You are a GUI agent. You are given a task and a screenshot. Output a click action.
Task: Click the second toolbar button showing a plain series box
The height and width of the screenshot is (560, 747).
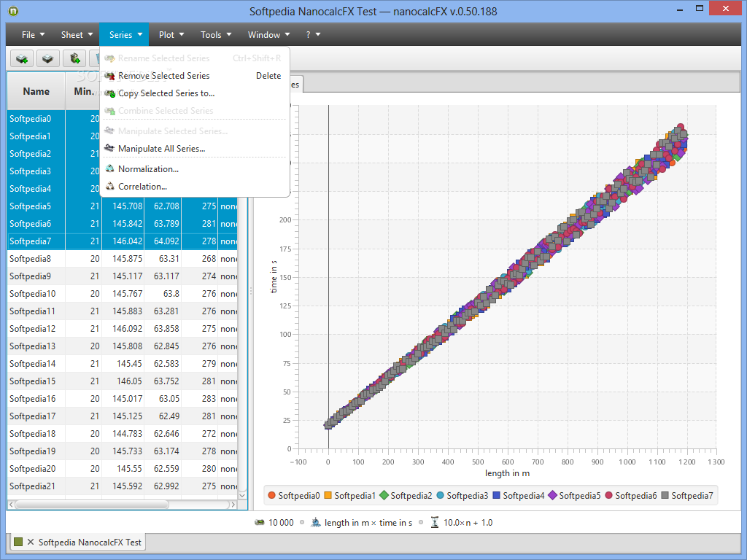click(x=47, y=59)
